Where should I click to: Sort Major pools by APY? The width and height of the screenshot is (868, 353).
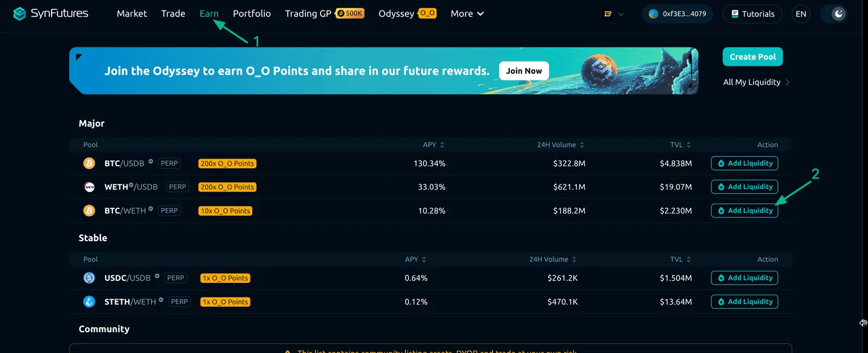click(x=433, y=145)
